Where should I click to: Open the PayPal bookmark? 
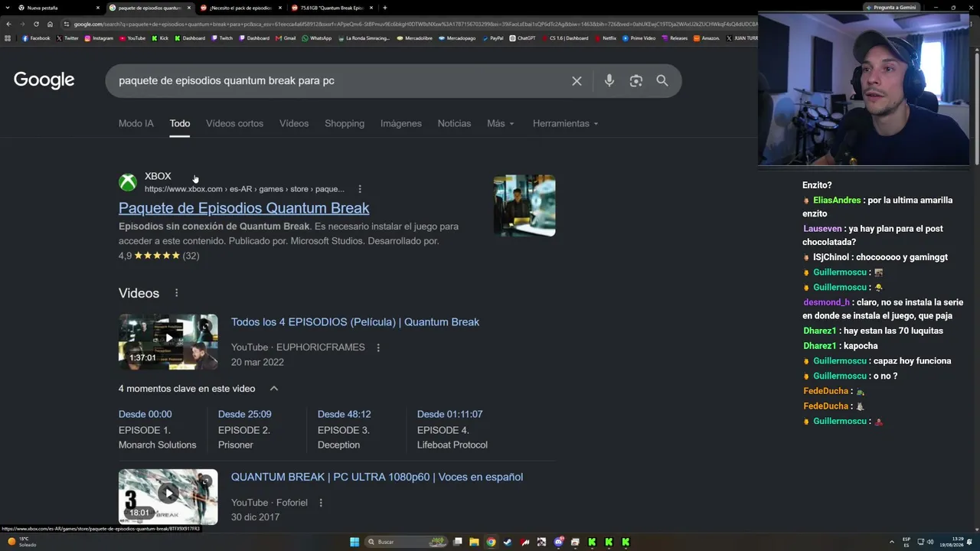[493, 38]
